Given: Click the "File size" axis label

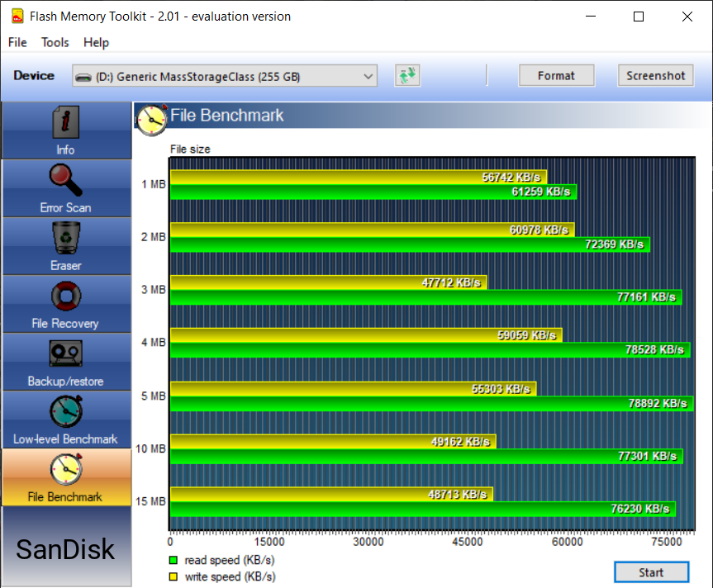Looking at the screenshot, I should pyautogui.click(x=190, y=149).
